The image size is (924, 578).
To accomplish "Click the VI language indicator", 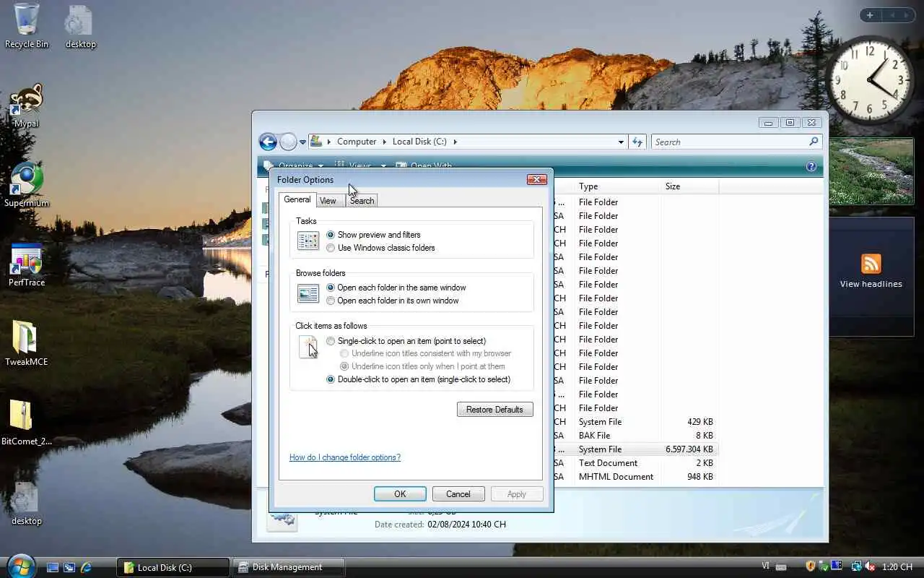I will [x=766, y=566].
